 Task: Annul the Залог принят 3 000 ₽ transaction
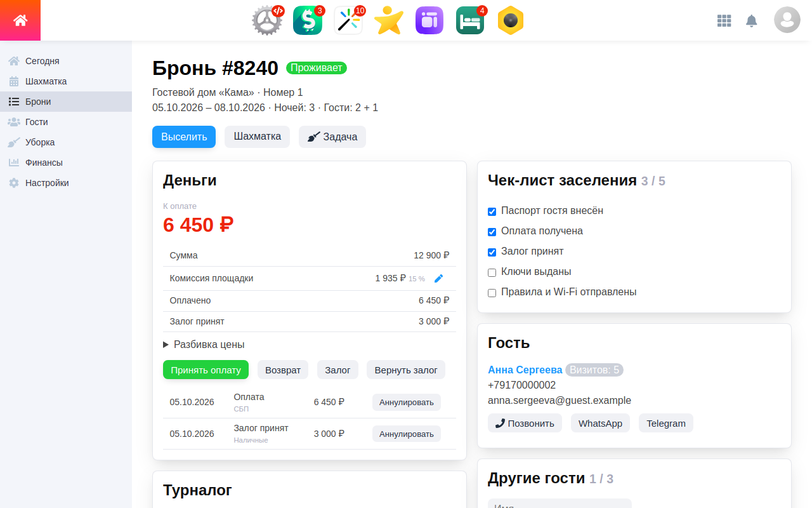(x=407, y=434)
